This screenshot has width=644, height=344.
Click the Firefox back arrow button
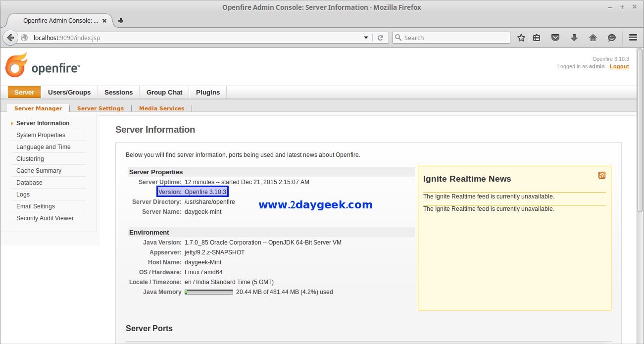pos(10,38)
